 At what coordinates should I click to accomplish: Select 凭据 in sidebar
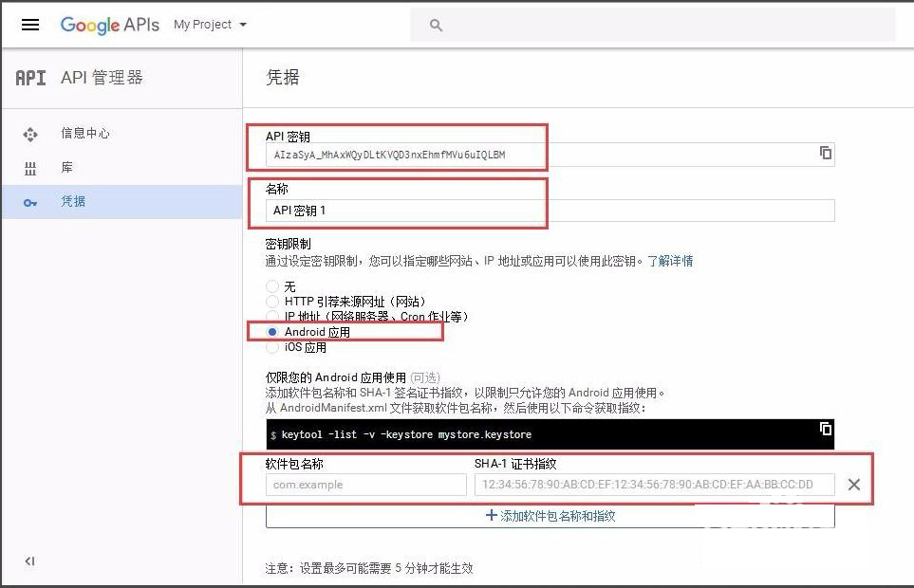tap(121, 201)
